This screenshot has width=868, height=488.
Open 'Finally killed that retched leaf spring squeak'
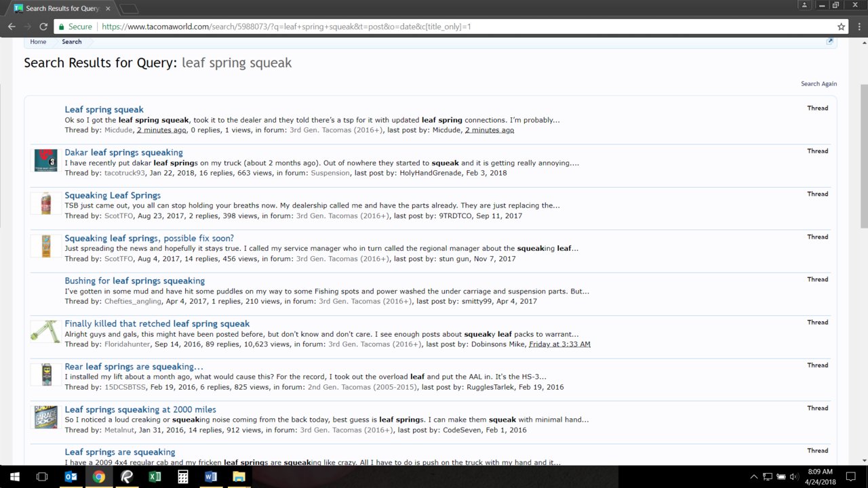(x=157, y=323)
